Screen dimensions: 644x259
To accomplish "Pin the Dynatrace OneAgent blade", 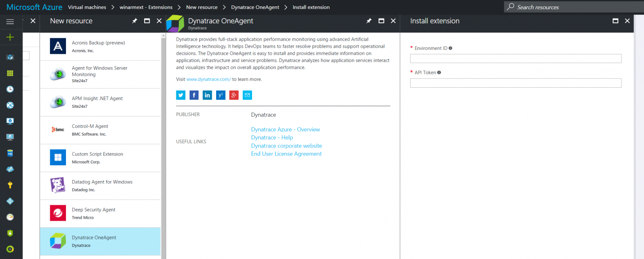I will click(x=369, y=21).
